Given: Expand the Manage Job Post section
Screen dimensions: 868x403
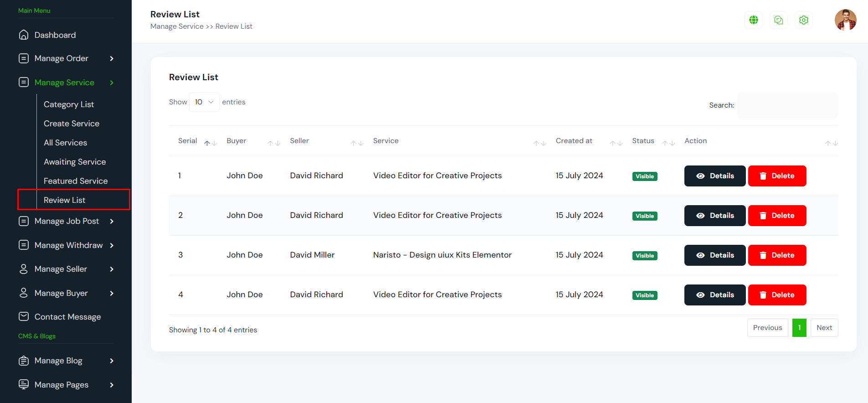Looking at the screenshot, I should 112,221.
